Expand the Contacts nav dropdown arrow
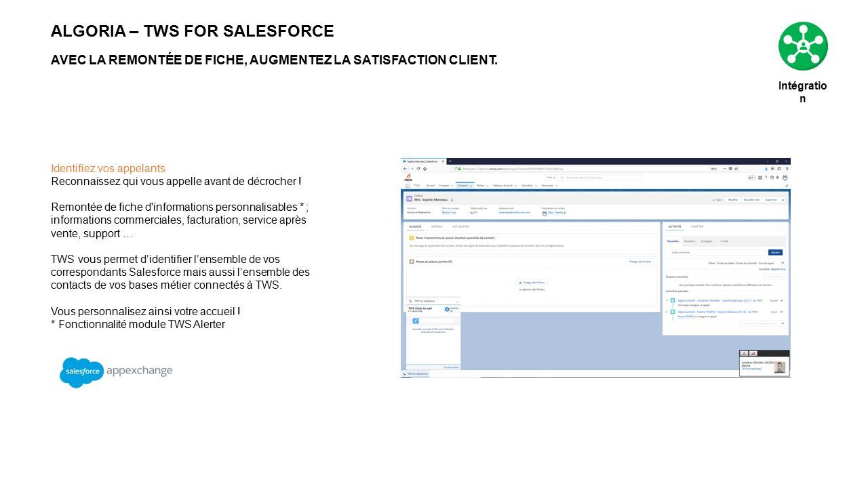 pyautogui.click(x=471, y=186)
